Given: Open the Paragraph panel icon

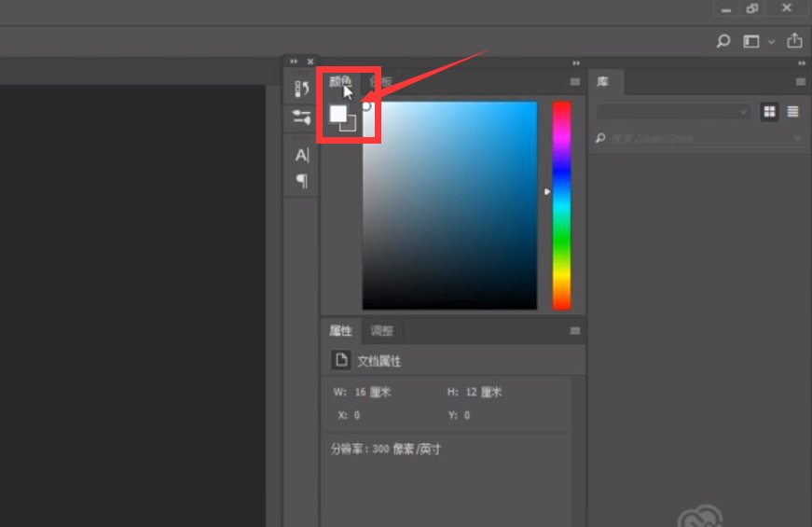Looking at the screenshot, I should pos(301,181).
